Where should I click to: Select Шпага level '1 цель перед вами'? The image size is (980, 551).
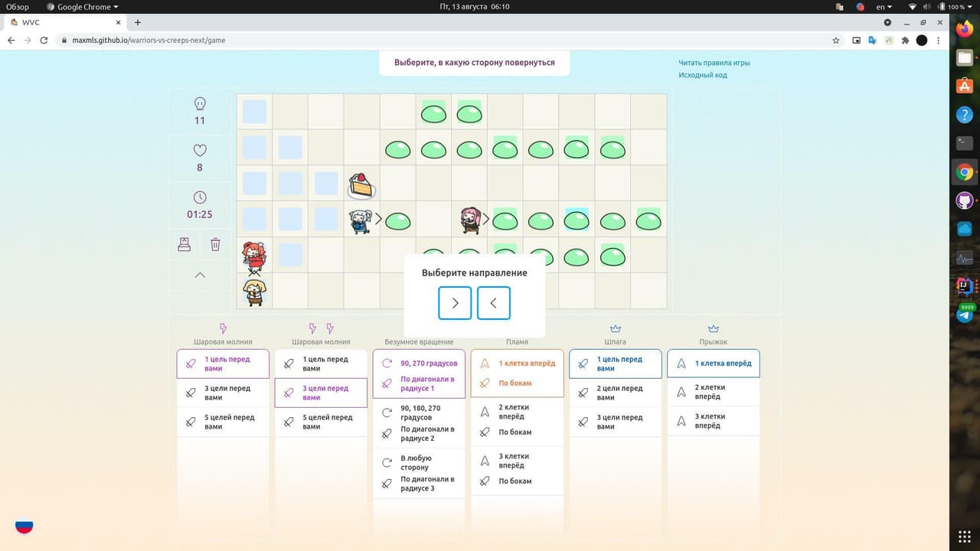(x=615, y=364)
